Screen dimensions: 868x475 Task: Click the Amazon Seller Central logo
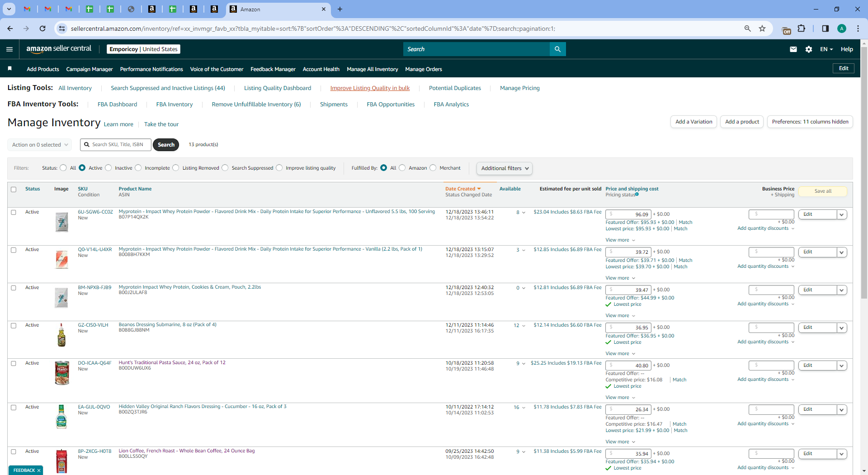[59, 49]
